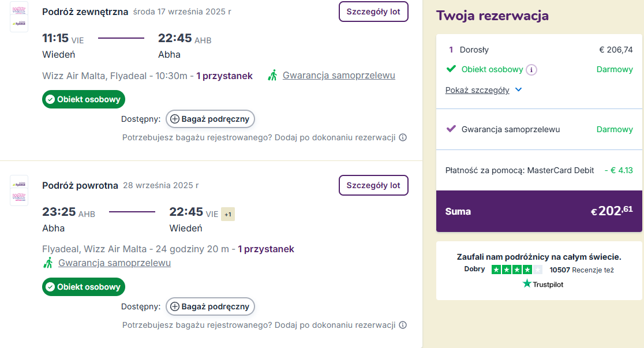Image resolution: width=644 pixels, height=348 pixels.
Task: Click info icon after outbound checked baggage note
Action: [403, 137]
